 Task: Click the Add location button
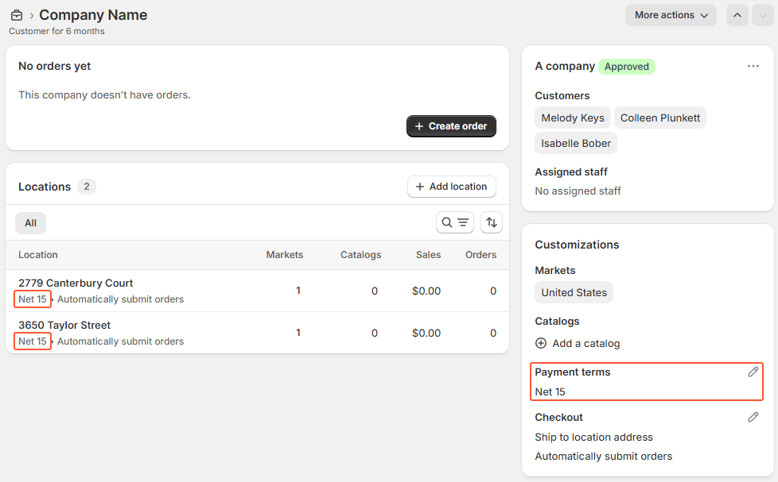click(451, 187)
